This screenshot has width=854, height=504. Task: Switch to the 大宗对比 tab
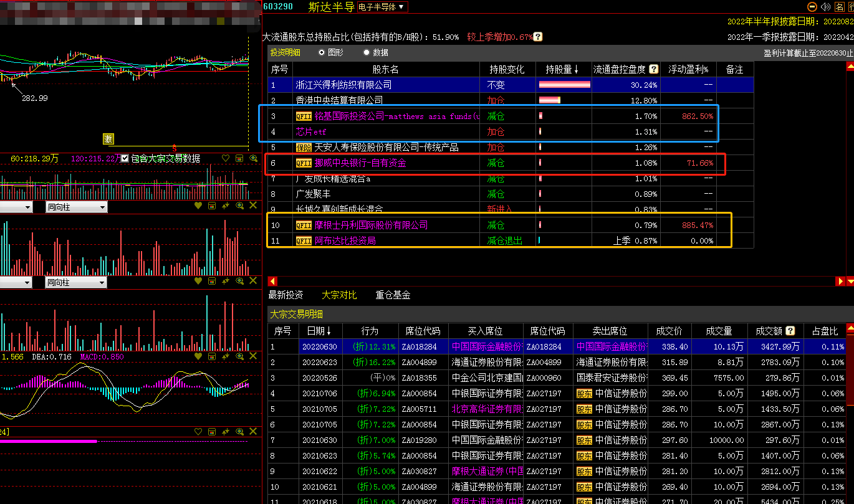pyautogui.click(x=339, y=295)
